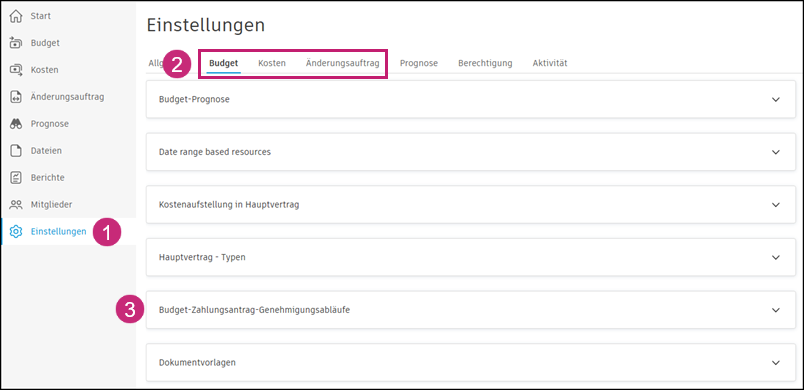
Task: Open Kosten in the sidebar
Action: point(45,70)
